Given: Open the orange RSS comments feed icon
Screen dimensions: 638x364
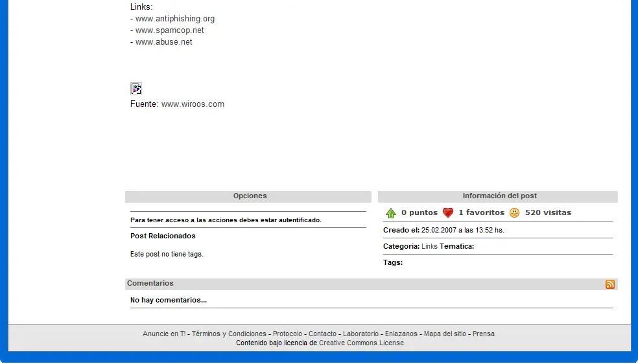Looking at the screenshot, I should 609,284.
